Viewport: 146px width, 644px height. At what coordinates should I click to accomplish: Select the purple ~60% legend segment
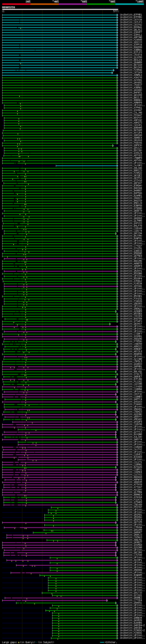(73, 4)
